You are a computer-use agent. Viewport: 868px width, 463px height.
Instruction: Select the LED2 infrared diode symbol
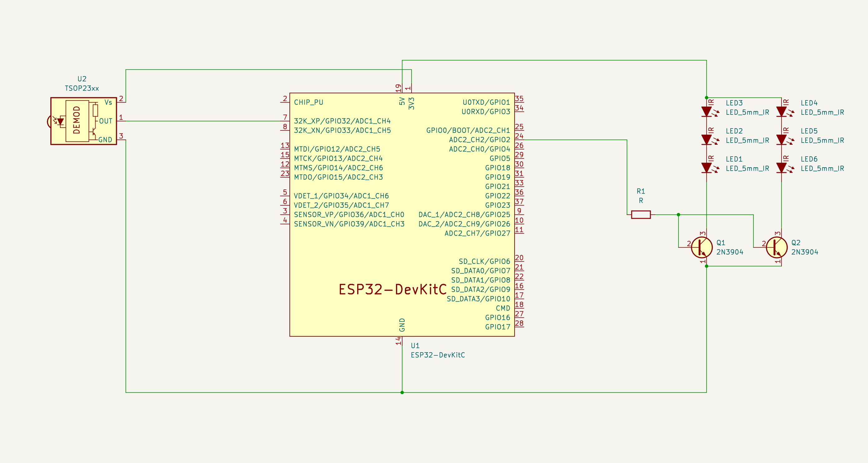(x=706, y=139)
